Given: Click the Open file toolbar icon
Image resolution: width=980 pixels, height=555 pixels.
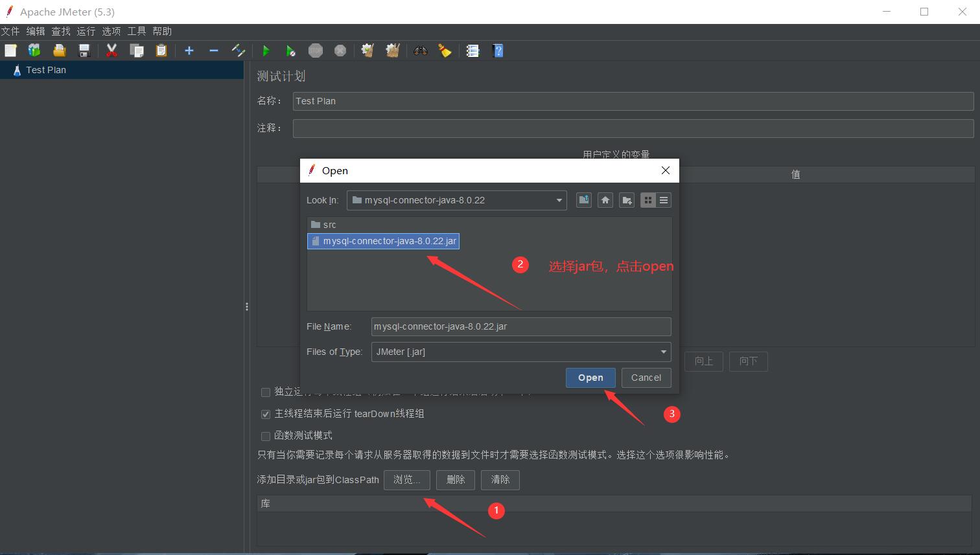Looking at the screenshot, I should (x=60, y=51).
